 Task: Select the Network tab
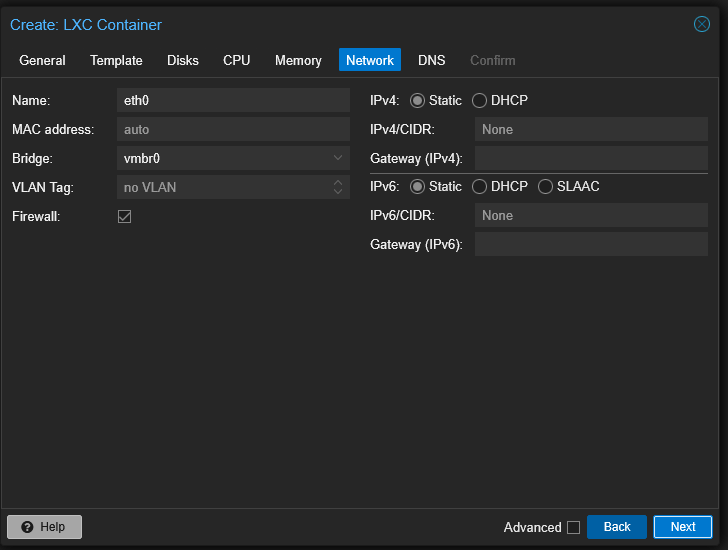(x=370, y=60)
